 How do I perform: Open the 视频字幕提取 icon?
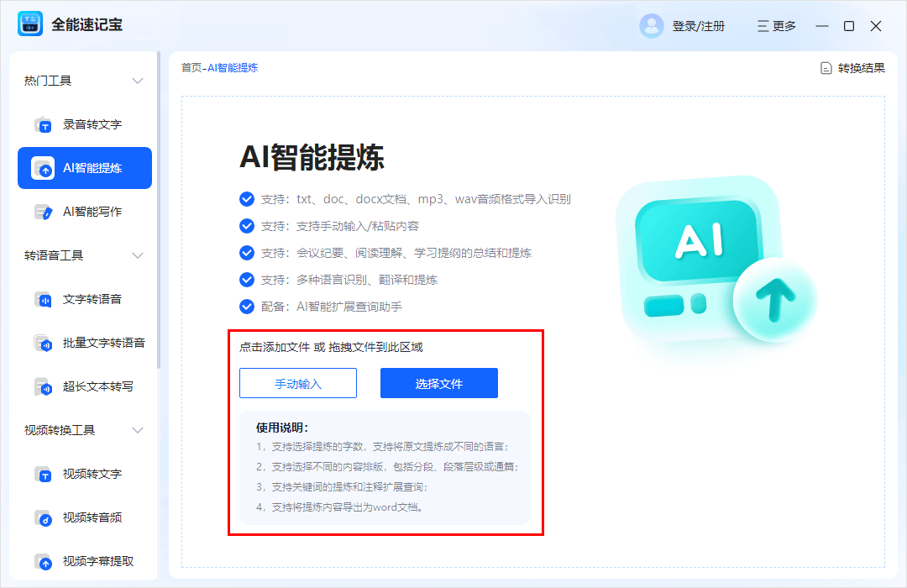click(x=44, y=561)
